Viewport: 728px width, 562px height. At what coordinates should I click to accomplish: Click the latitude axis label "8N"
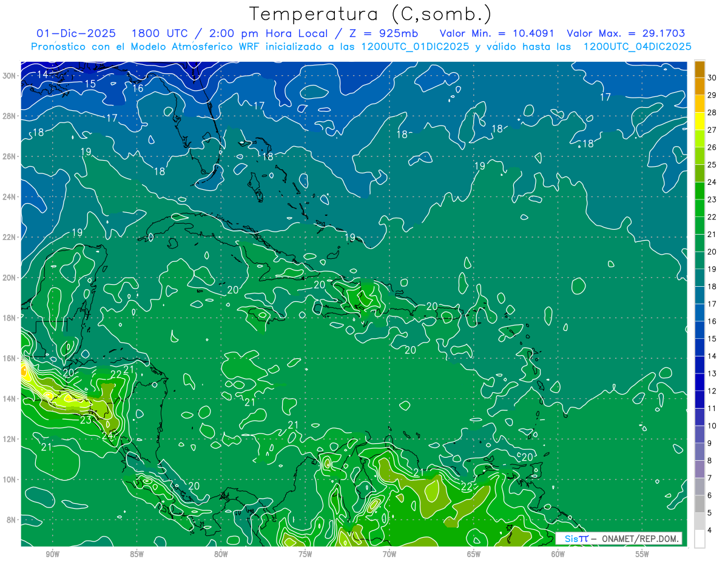12,520
